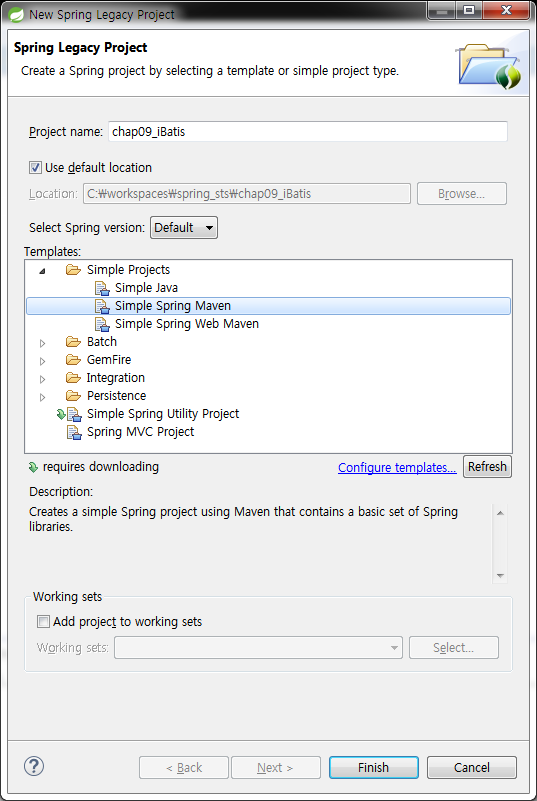Click the Location path field

pos(247,194)
